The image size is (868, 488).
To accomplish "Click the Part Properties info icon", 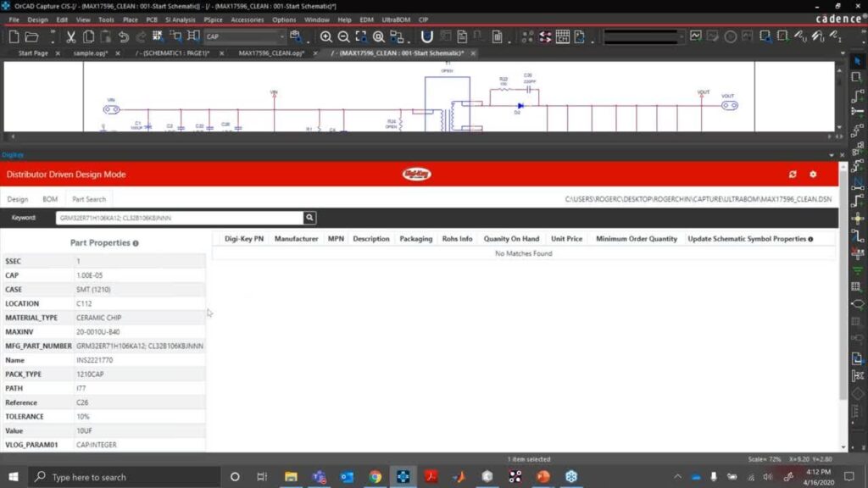I will pos(136,243).
